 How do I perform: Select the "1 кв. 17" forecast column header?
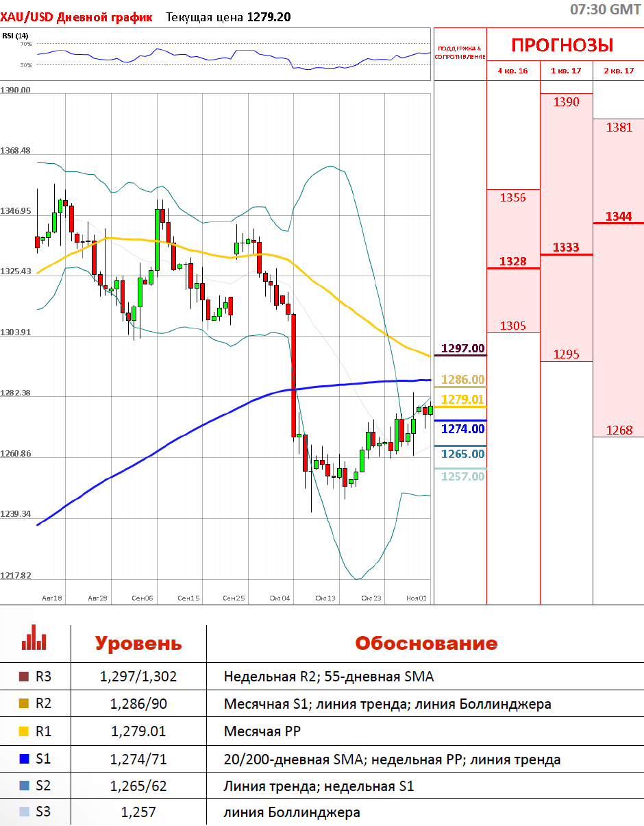point(566,71)
